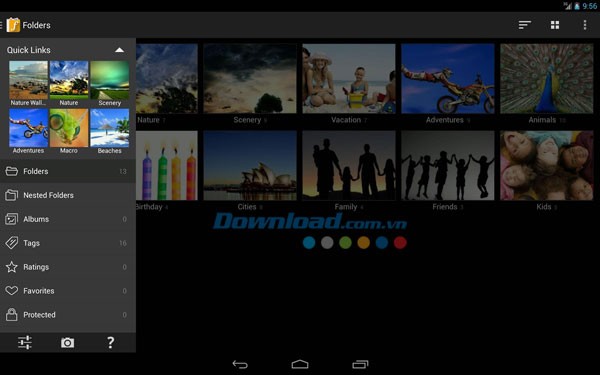This screenshot has height=375, width=600.
Task: Open Albums in the drawer
Action: pos(68,219)
